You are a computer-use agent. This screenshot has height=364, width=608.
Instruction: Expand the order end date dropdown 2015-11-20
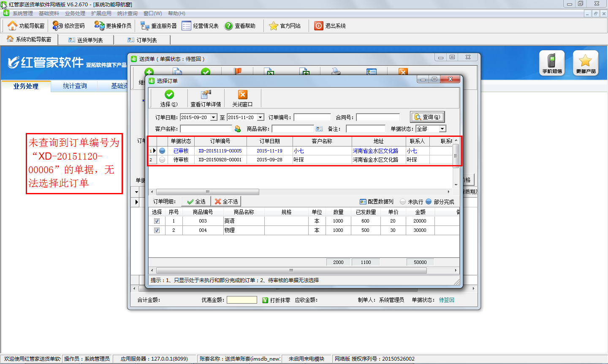pyautogui.click(x=261, y=117)
